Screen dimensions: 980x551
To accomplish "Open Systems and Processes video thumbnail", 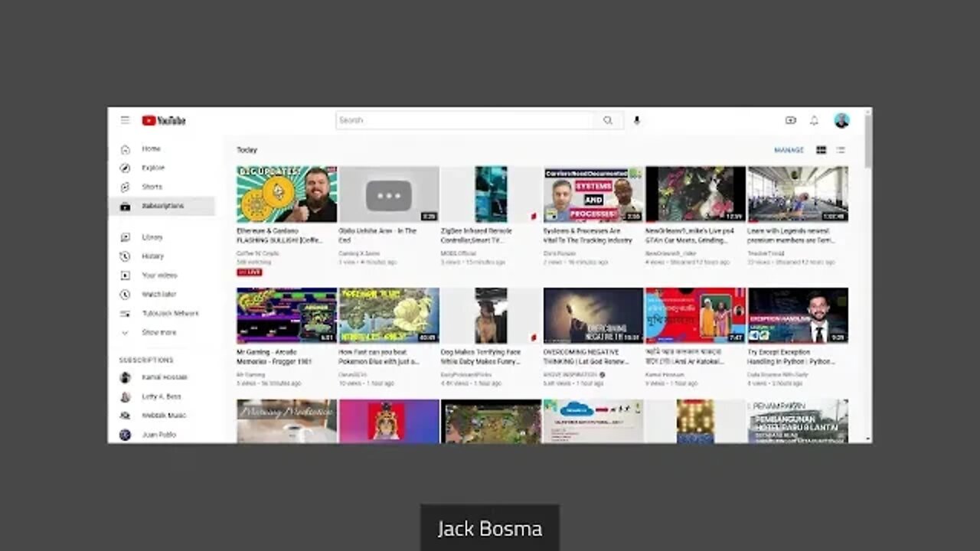I will click(x=593, y=194).
